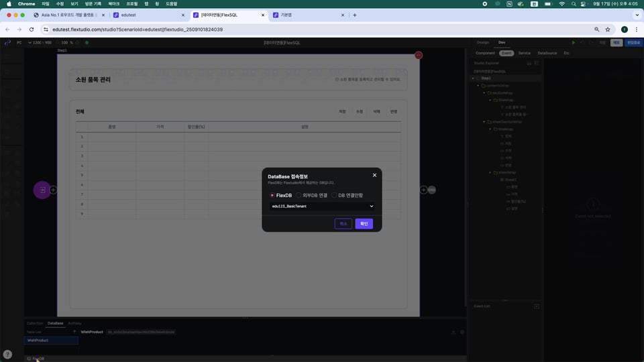Viewport: 644px width, 362px height.
Task: Click the Chrome back arrow
Action: (7, 29)
